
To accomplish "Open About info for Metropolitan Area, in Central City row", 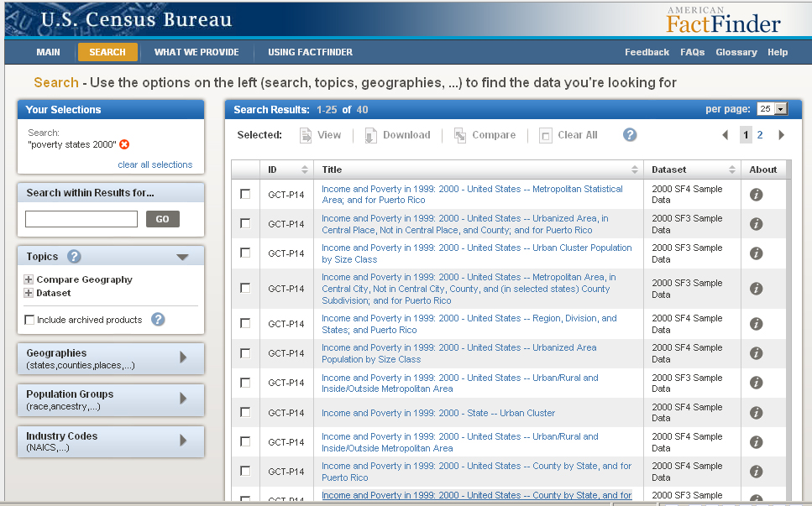I will click(x=756, y=289).
